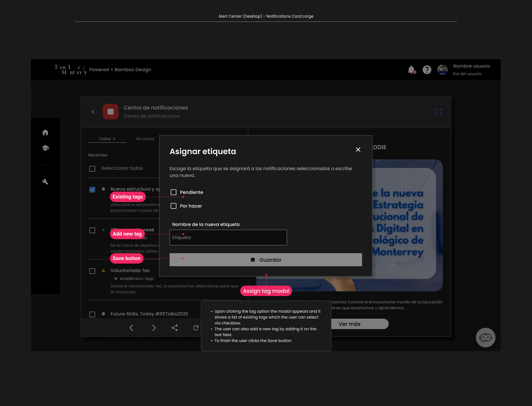Open the user avatar picture
532x406 pixels.
[x=442, y=70]
